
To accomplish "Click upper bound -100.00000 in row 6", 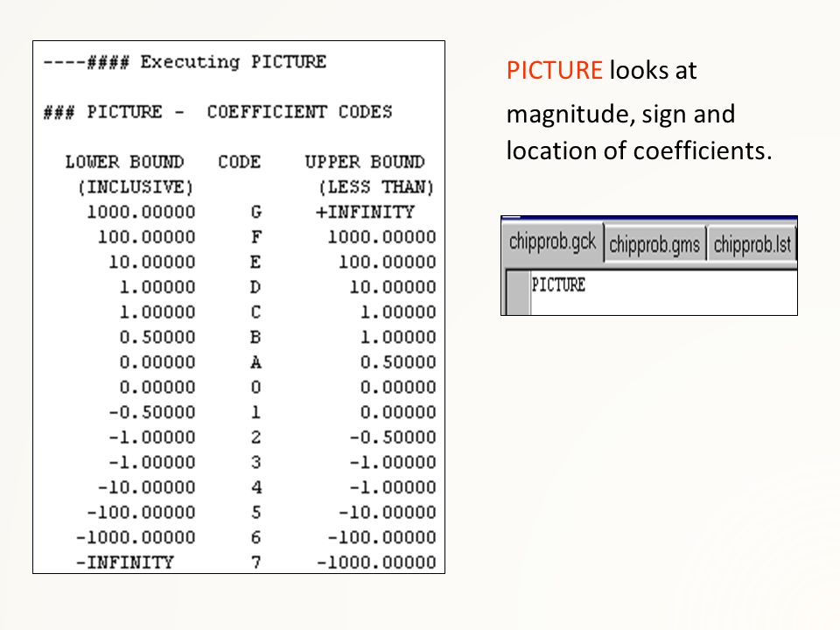I will click(382, 536).
